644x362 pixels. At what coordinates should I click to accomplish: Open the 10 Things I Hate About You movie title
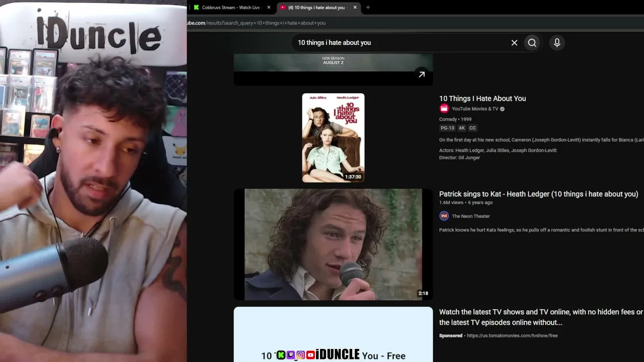tap(482, 99)
